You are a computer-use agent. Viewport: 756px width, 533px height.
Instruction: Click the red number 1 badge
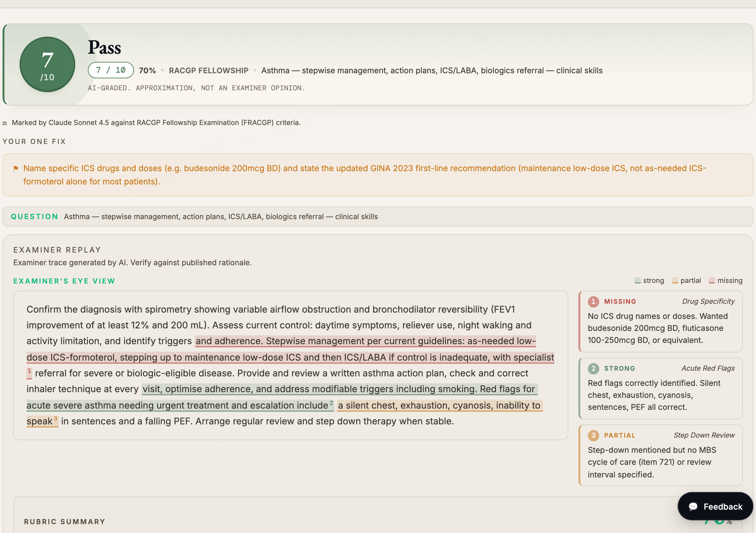point(593,301)
